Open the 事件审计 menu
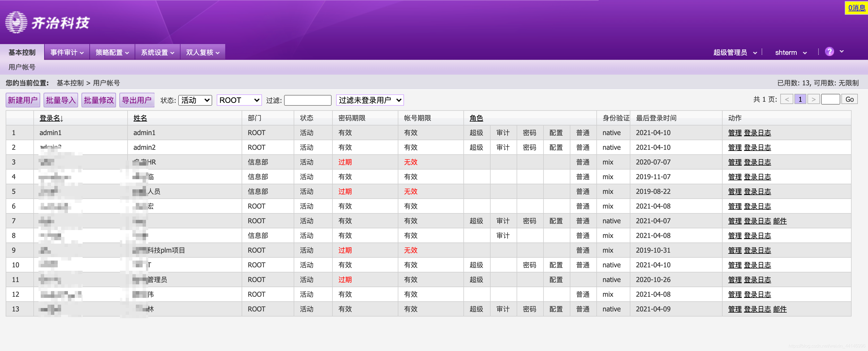This screenshot has height=351, width=868. [67, 52]
